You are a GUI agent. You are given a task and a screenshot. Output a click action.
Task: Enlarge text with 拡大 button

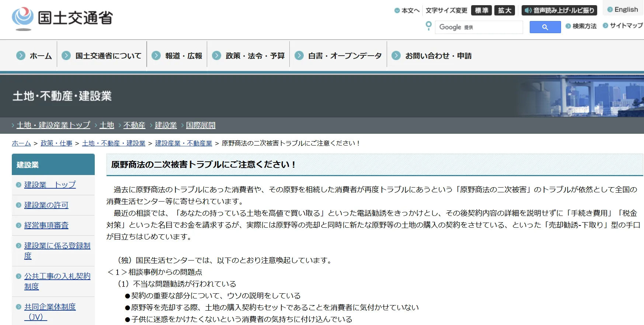(x=505, y=10)
